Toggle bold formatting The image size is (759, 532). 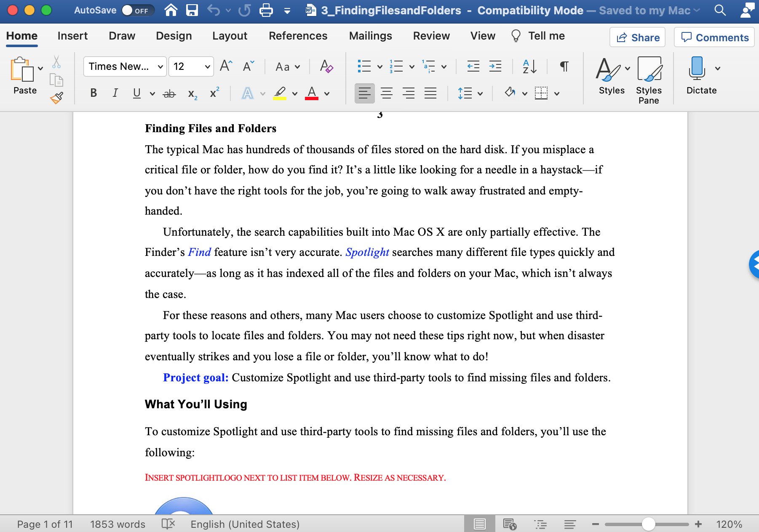point(93,93)
